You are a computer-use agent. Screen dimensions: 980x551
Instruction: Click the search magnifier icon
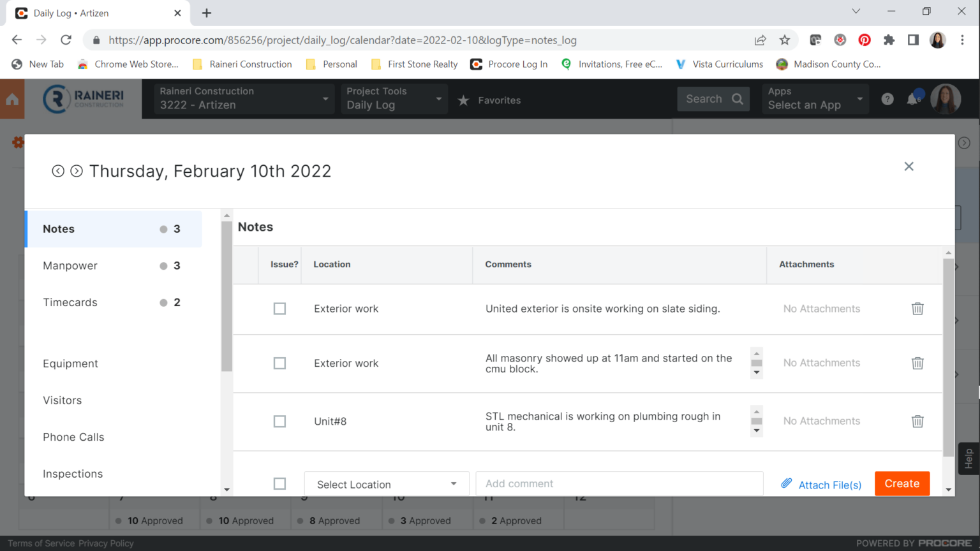coord(738,99)
